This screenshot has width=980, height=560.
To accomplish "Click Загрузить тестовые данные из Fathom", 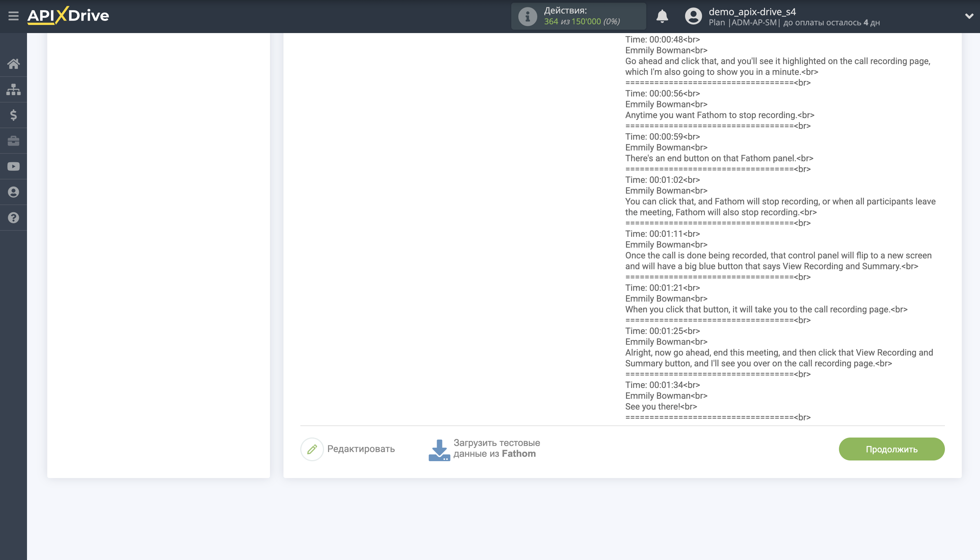I will click(x=496, y=448).
